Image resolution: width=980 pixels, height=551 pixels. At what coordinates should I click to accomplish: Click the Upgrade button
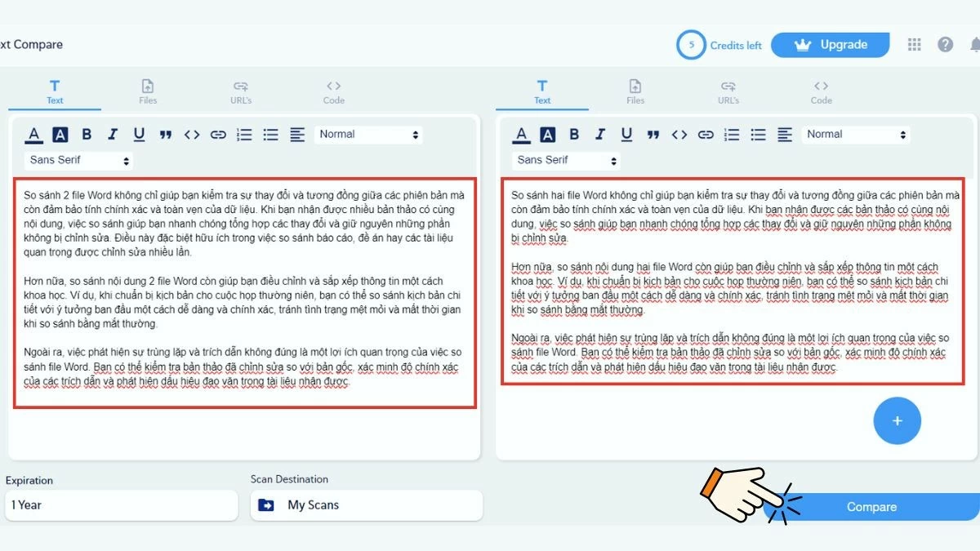831,44
